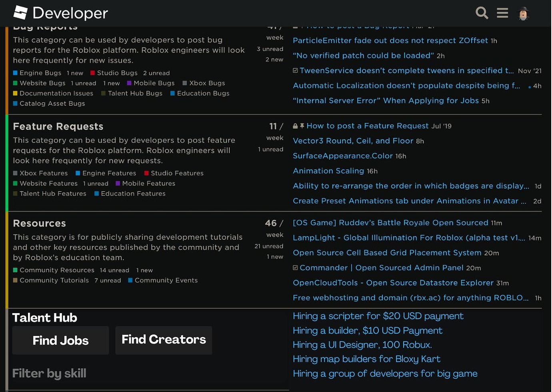Click the user avatar icon
This screenshot has height=392, width=552.
pos(523,13)
